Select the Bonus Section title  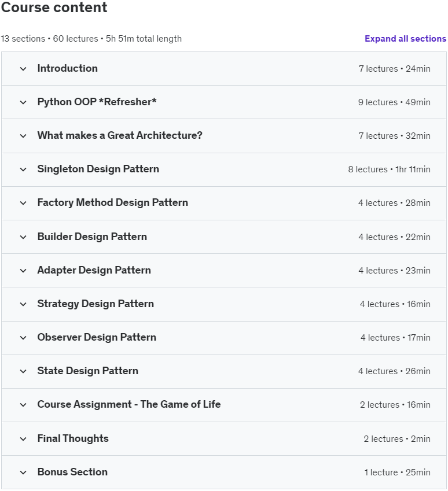pyautogui.click(x=72, y=472)
